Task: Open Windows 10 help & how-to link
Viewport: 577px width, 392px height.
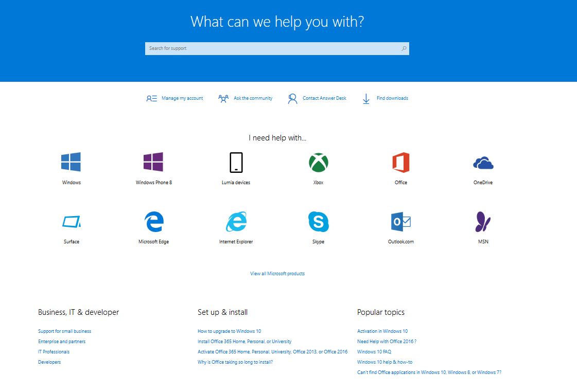Action: (x=385, y=362)
